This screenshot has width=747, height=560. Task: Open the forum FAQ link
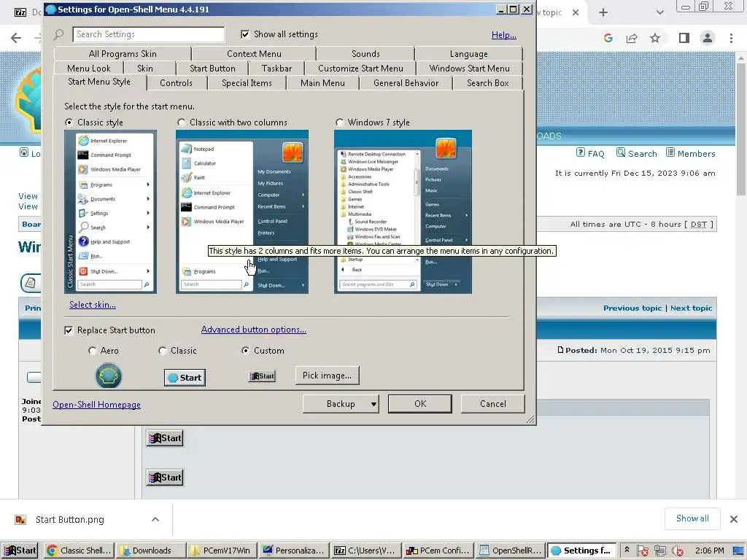coord(590,153)
